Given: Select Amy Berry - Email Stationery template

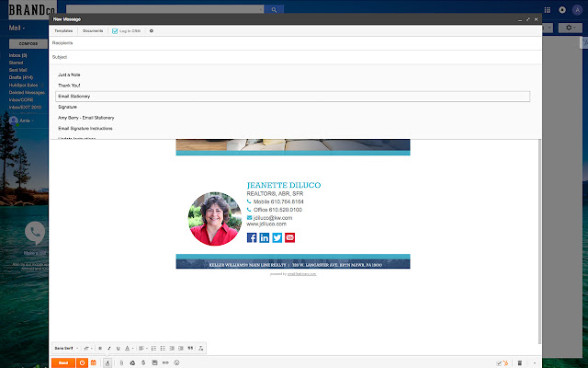Looking at the screenshot, I should pyautogui.click(x=85, y=118).
